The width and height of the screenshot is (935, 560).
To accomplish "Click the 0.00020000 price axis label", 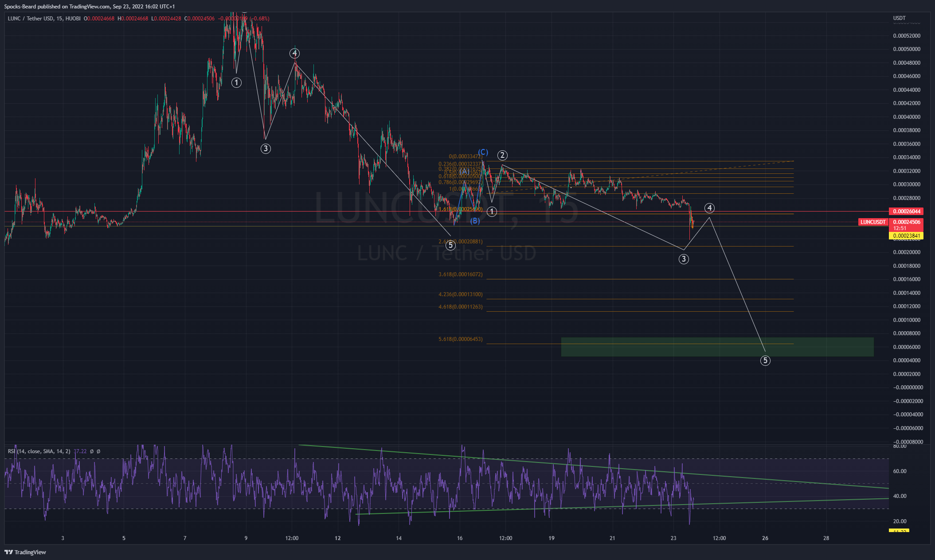I will [907, 252].
